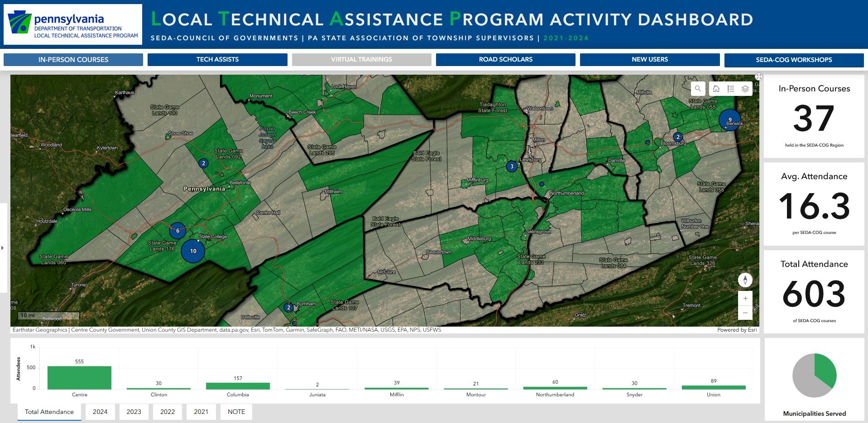Expand the collapsed left side panel
The height and width of the screenshot is (423, 868).
3,248
